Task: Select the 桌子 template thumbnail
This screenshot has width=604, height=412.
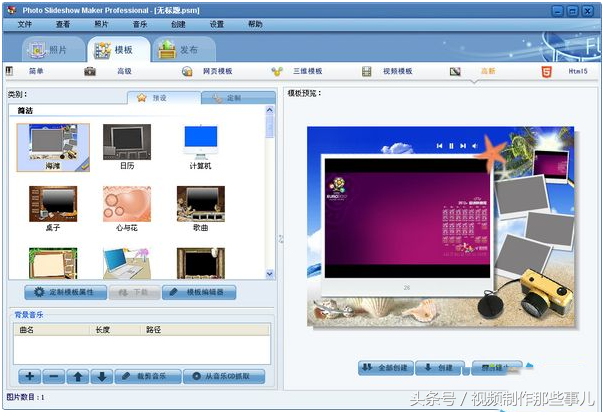Action: click(x=53, y=209)
